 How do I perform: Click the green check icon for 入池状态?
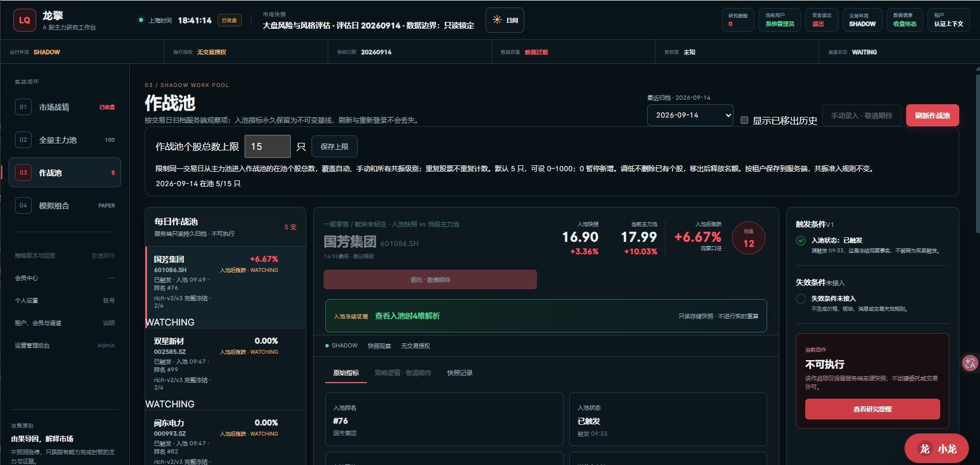(x=801, y=240)
